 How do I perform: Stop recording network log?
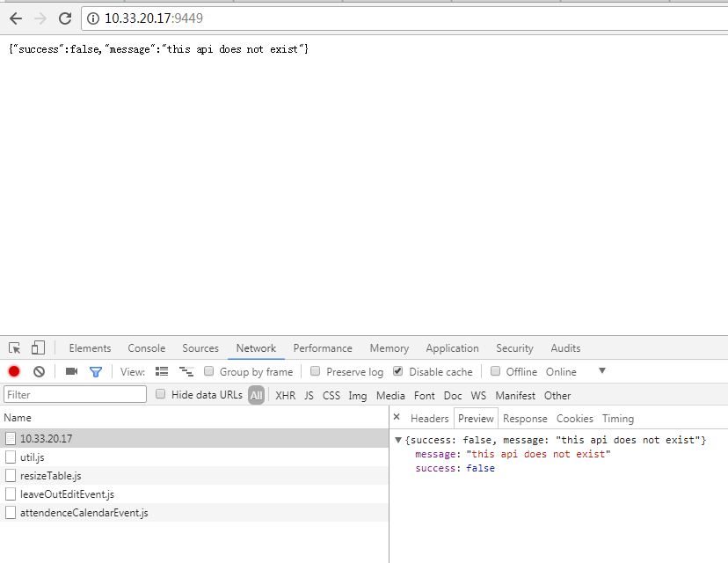tap(14, 371)
